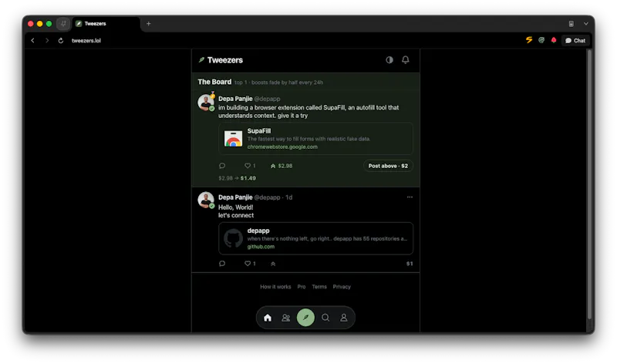Screen dimensions: 617x364
Task: Open the github.com link text
Action: point(261,247)
